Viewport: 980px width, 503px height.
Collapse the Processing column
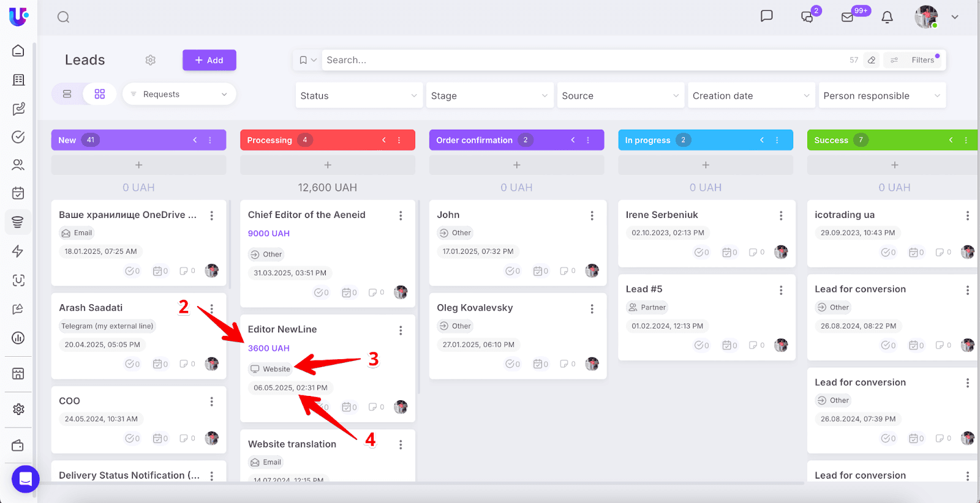tap(384, 140)
